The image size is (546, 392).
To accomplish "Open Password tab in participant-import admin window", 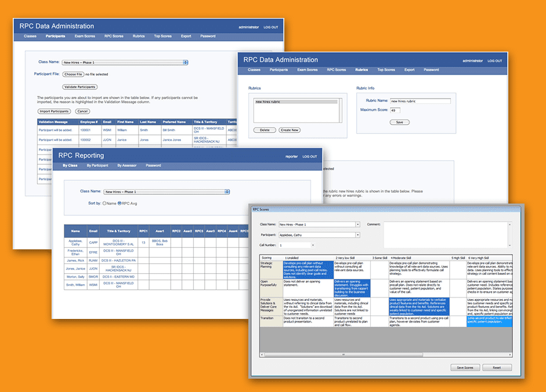I will point(208,36).
